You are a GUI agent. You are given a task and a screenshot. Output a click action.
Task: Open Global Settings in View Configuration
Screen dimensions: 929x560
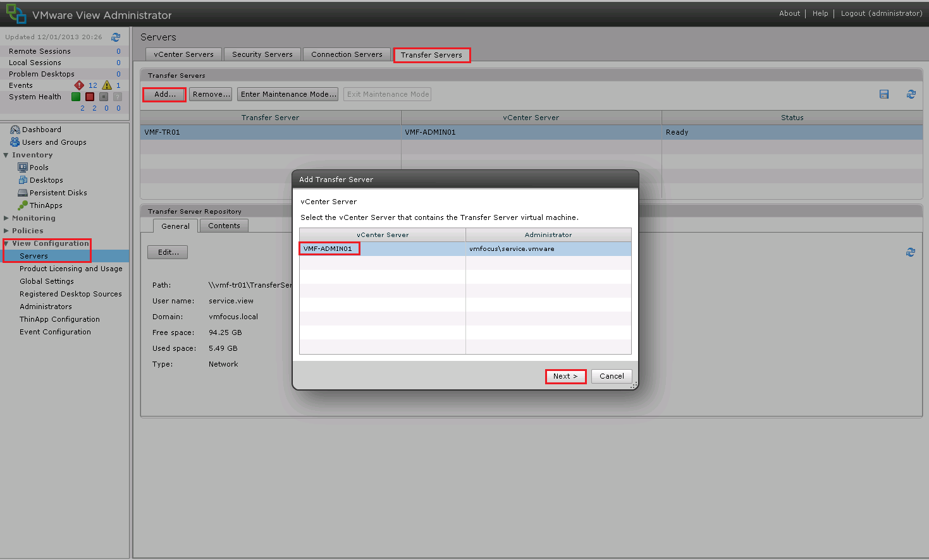(x=47, y=281)
